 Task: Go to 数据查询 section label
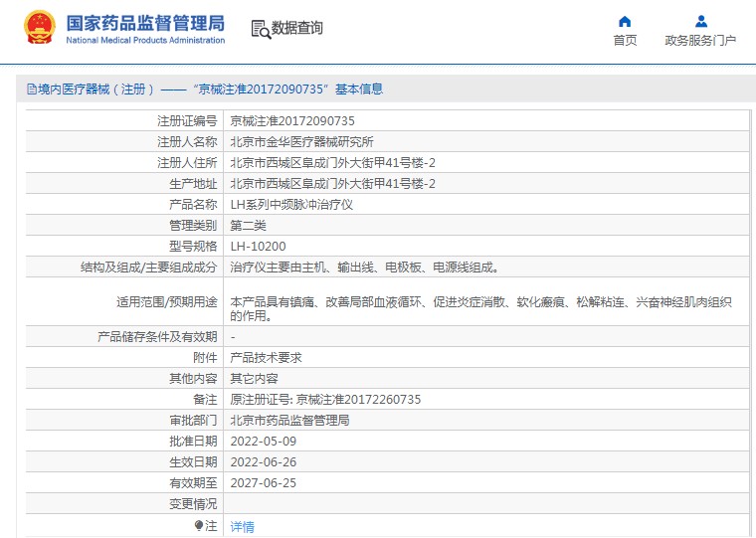297,29
